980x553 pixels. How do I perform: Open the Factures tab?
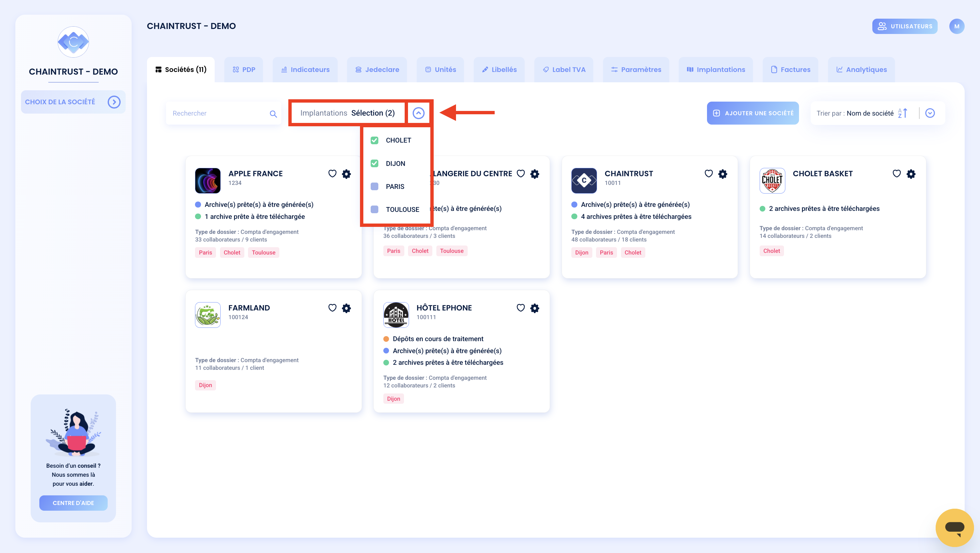tap(791, 70)
